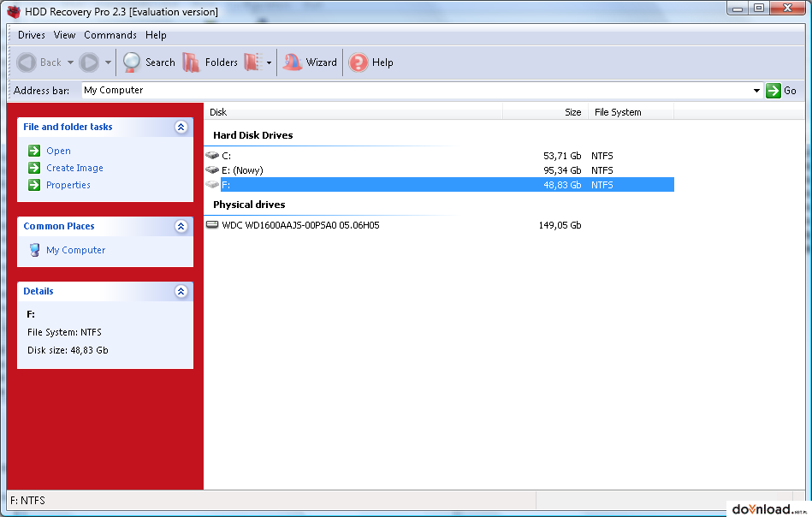Open the Commands menu

pos(110,35)
